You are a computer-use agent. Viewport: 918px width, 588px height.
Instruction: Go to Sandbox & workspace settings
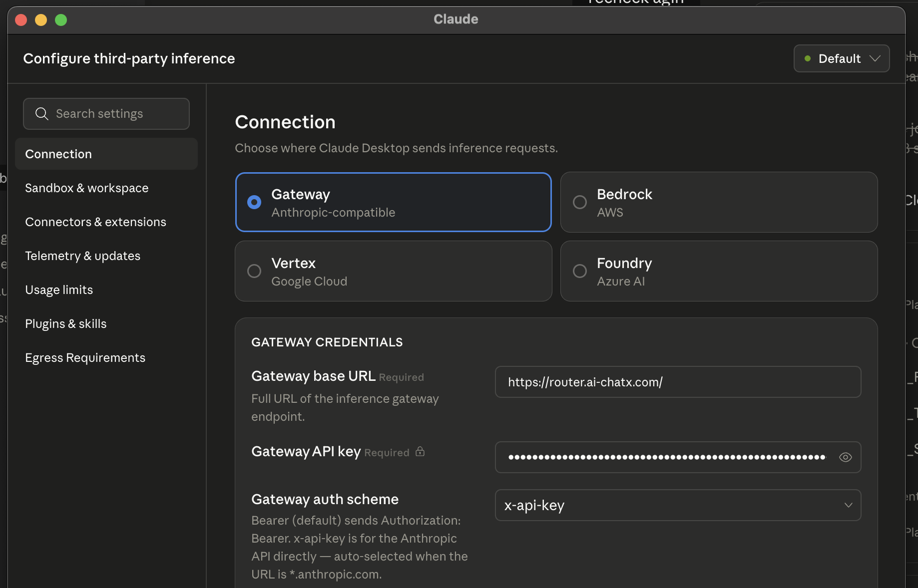click(106, 188)
